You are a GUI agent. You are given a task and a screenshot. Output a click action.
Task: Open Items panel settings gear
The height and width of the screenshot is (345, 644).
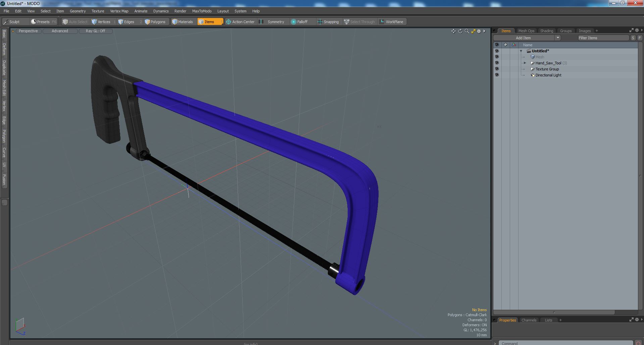[637, 31]
